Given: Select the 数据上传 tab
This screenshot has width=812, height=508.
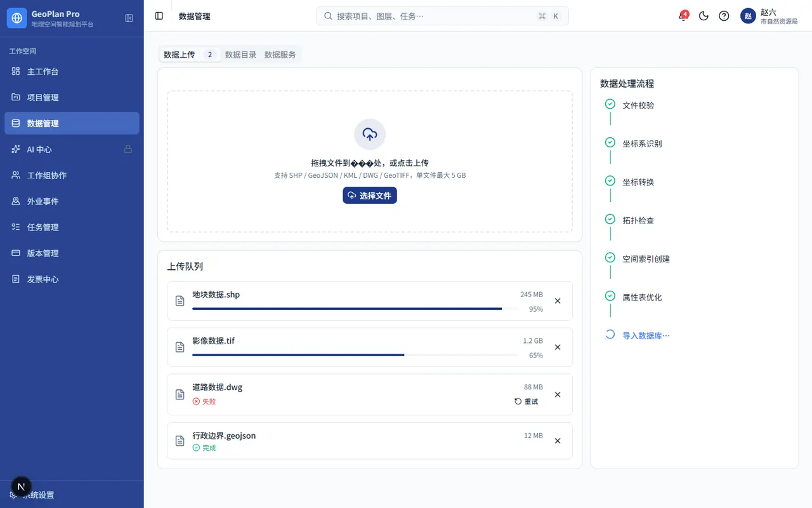Looking at the screenshot, I should click(190, 55).
